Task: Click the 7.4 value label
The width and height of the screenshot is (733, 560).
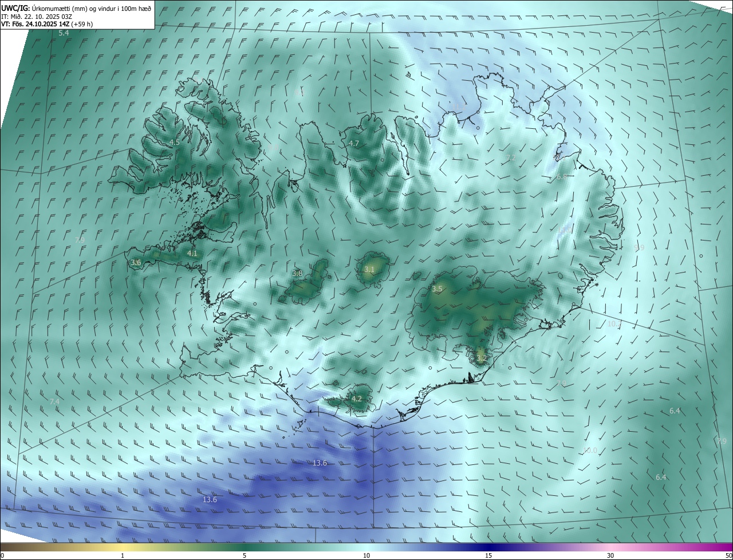Action: point(54,402)
